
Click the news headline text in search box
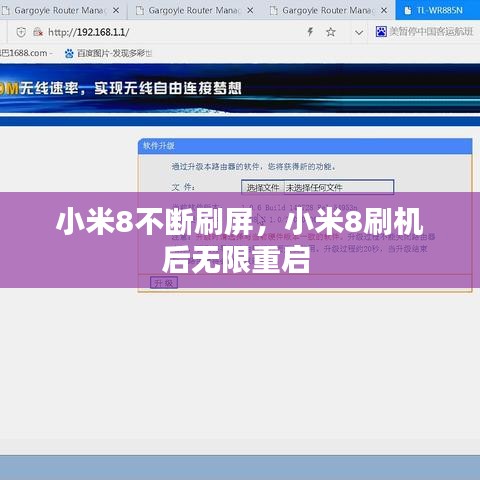coord(431,32)
